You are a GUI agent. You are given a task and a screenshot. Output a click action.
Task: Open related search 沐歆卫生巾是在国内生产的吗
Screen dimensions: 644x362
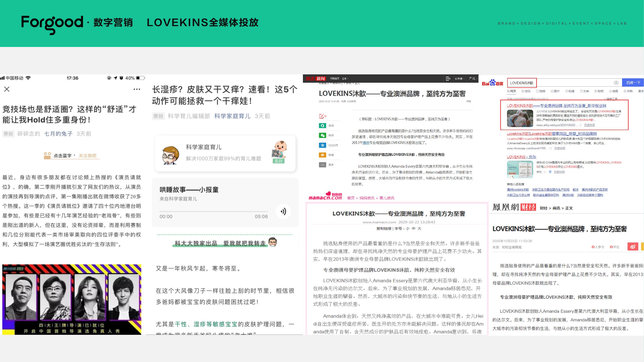[551, 190]
